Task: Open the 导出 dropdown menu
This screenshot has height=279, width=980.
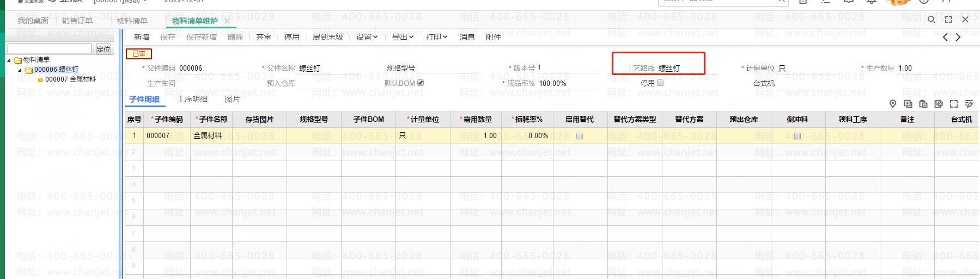Action: pyautogui.click(x=403, y=37)
